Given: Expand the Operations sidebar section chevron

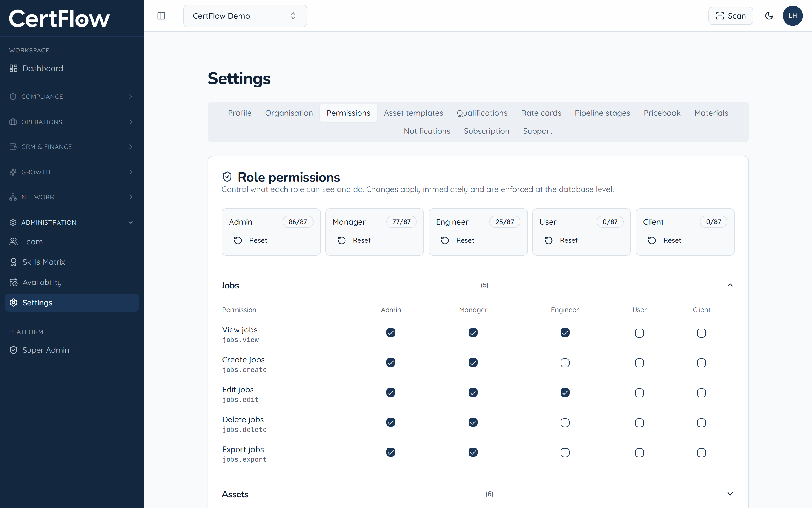Looking at the screenshot, I should [131, 122].
